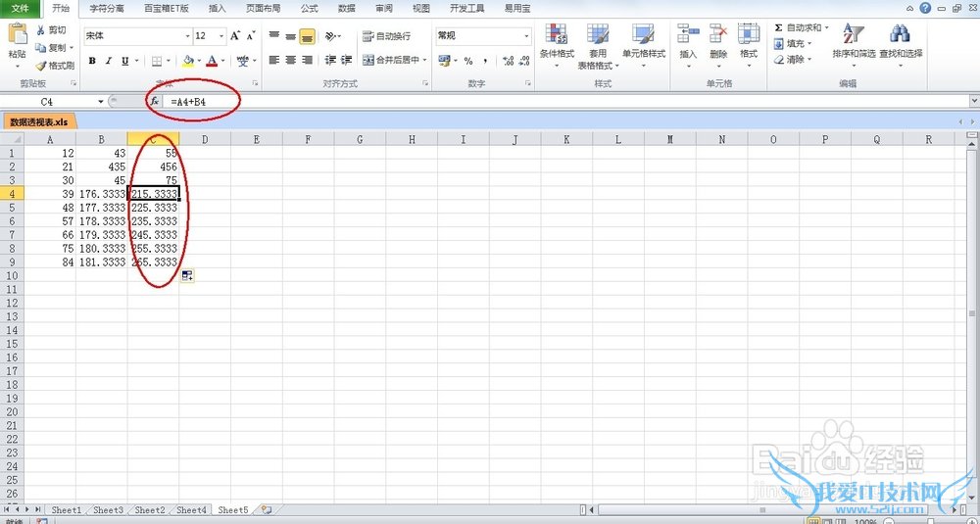This screenshot has height=524, width=980.
Task: Click the cell borders icon
Action: tap(157, 61)
